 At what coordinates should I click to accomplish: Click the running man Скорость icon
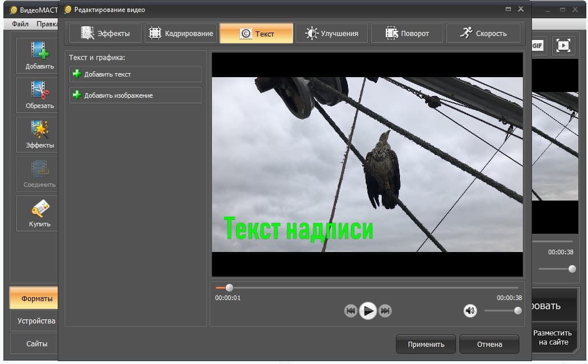tap(466, 33)
